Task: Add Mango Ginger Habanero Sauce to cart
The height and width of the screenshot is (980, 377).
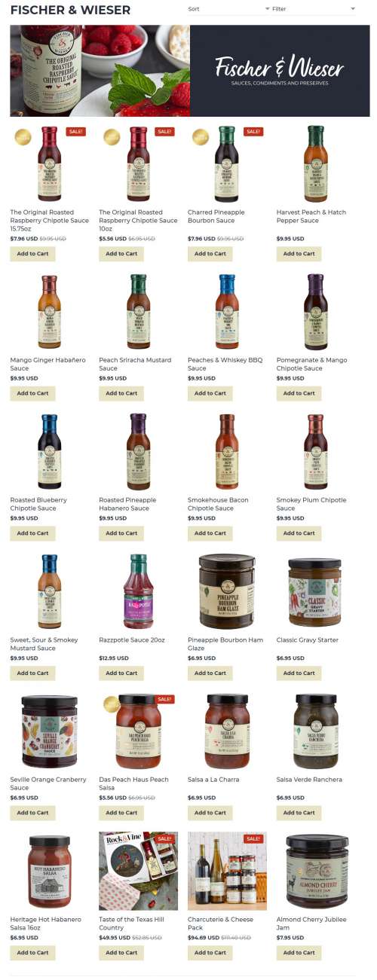Action: coord(32,393)
